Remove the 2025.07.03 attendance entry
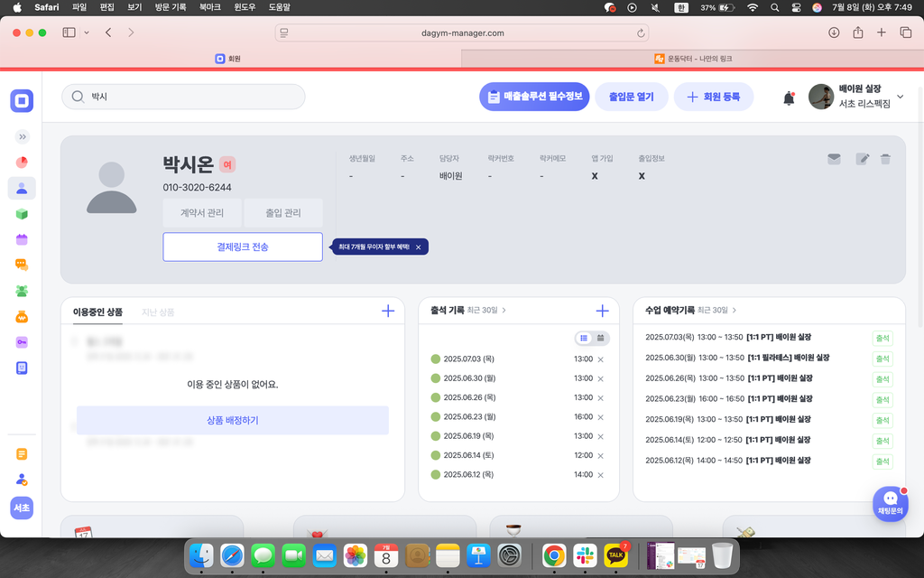 click(601, 359)
